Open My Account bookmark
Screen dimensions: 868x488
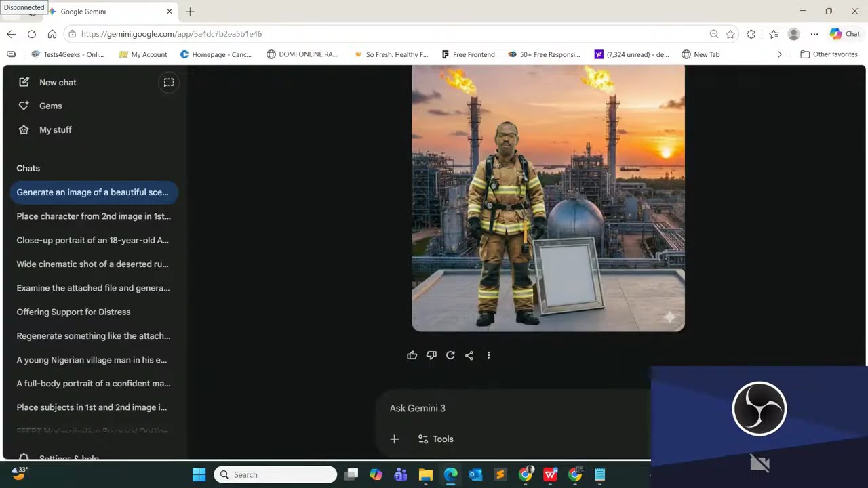pos(143,54)
